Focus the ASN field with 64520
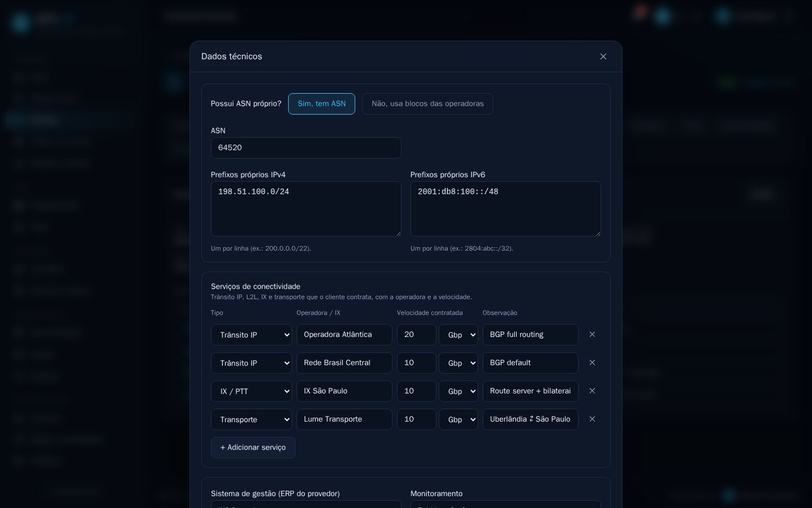 click(x=306, y=148)
